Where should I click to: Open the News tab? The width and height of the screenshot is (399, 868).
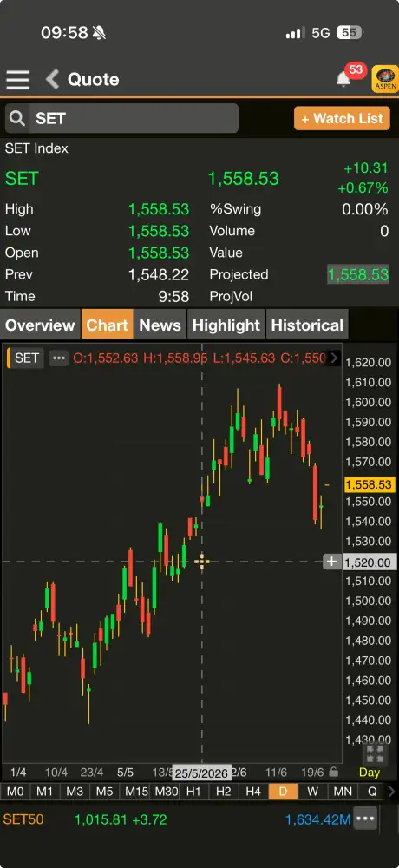point(160,325)
